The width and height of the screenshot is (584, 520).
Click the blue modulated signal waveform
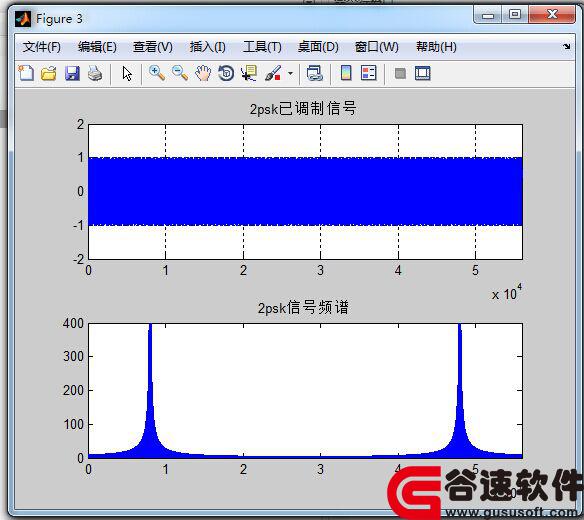tap(305, 191)
